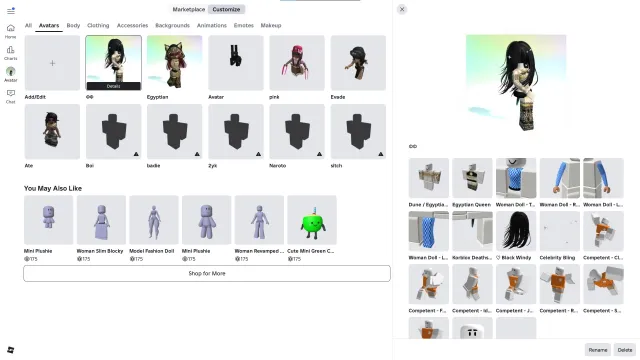Click the warning triangle on sitch outfit
The width and height of the screenshot is (640, 360).
(380, 154)
